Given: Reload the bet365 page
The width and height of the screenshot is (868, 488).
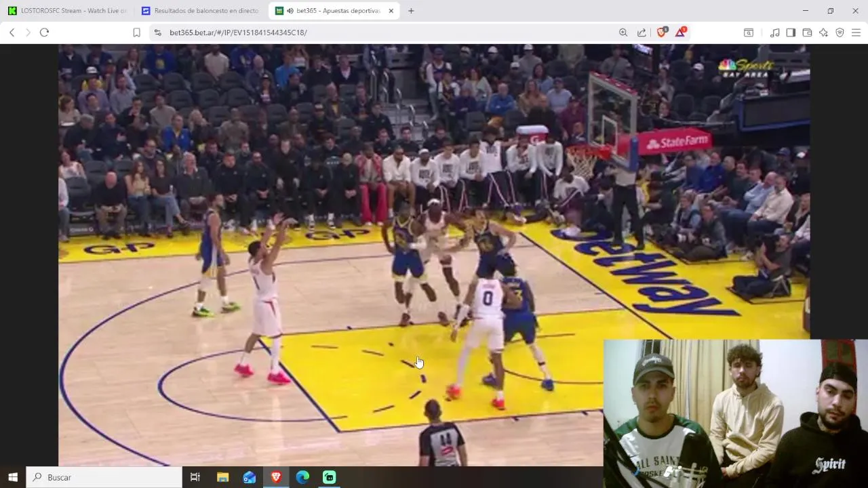Looking at the screenshot, I should [44, 33].
